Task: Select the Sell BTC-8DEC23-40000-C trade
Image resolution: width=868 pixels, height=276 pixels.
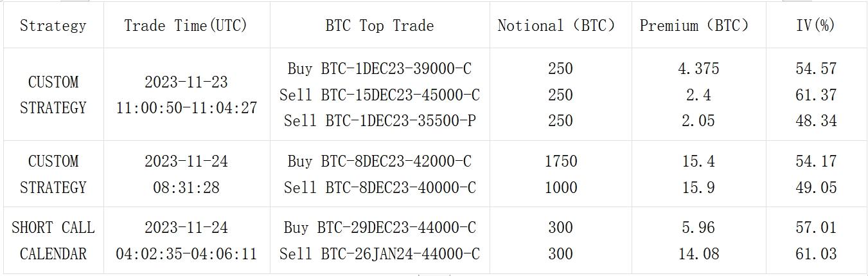Action: coord(379,187)
